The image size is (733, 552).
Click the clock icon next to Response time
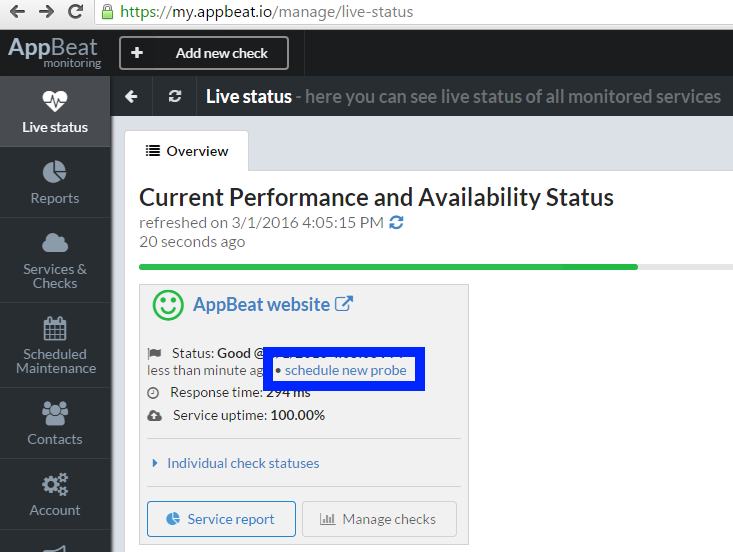[153, 393]
